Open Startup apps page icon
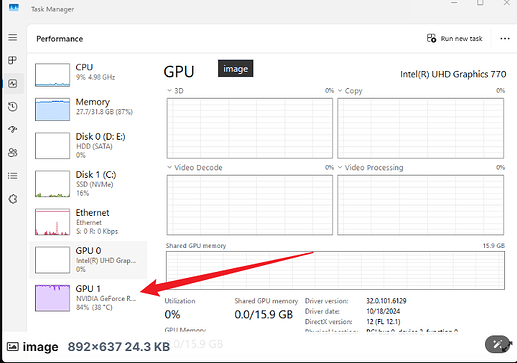This screenshot has width=517, height=363. tap(13, 129)
